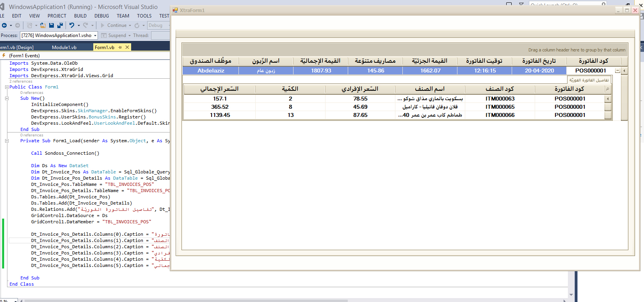Screen dimensions: 644x302
Task: Click the main grid vertical scrollbar
Action: point(624,97)
